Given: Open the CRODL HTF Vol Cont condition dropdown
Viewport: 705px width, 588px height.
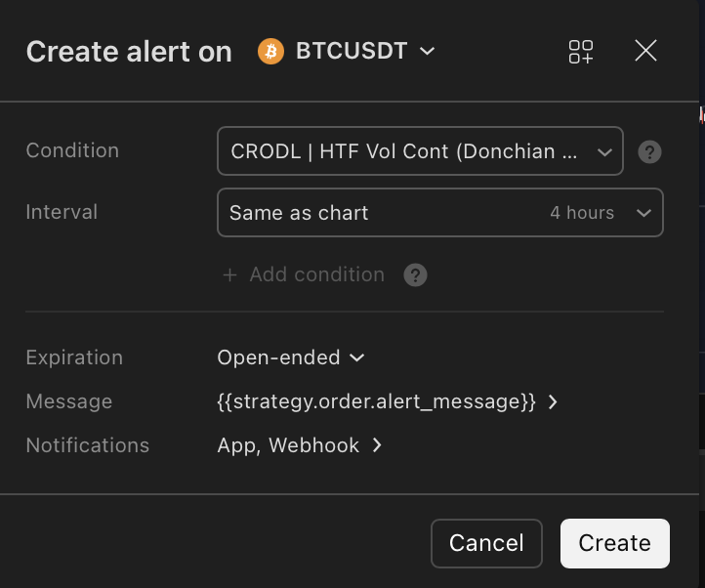Looking at the screenshot, I should [420, 151].
